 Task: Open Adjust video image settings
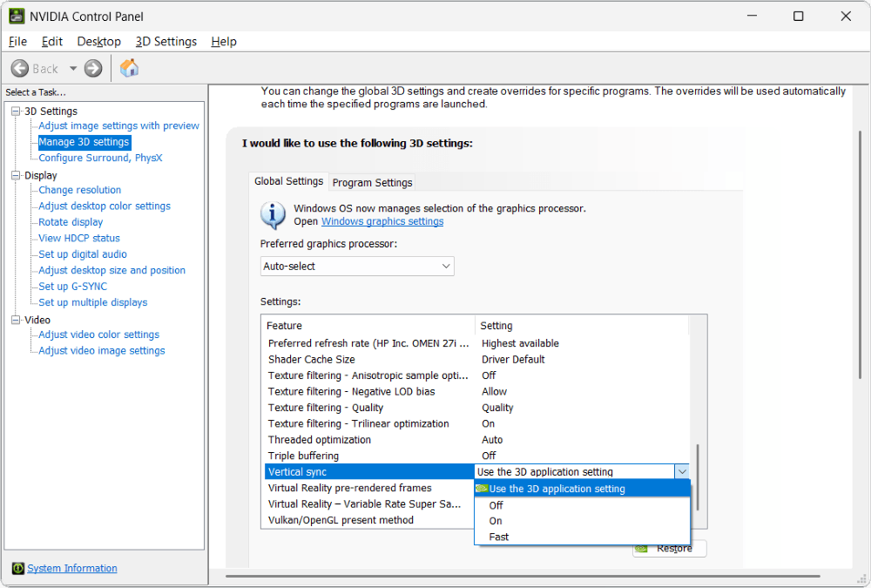click(x=102, y=351)
